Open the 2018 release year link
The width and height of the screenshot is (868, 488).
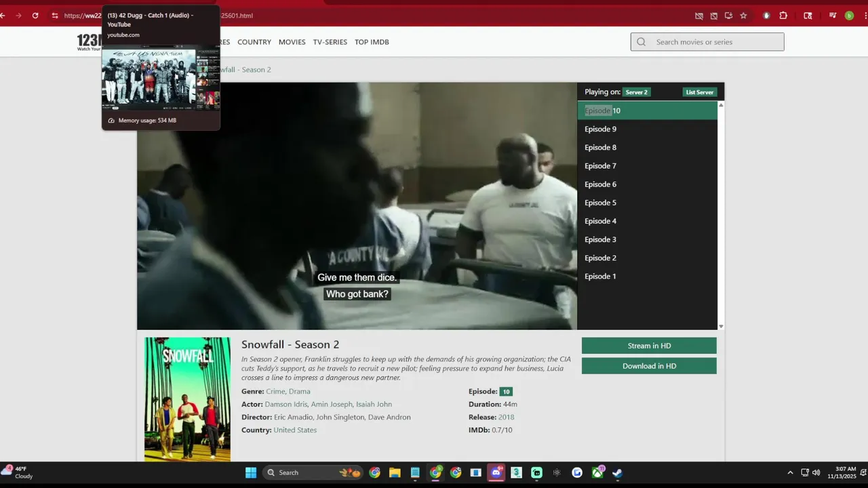click(507, 417)
